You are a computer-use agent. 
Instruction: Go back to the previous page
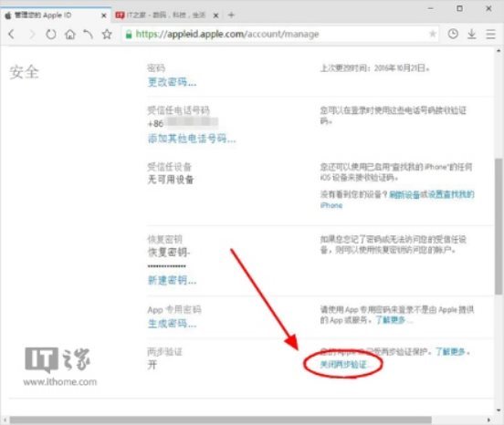click(12, 34)
